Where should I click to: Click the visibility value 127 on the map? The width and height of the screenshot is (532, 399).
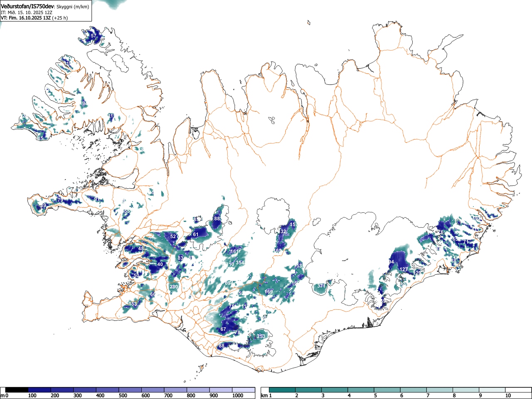[404, 269]
